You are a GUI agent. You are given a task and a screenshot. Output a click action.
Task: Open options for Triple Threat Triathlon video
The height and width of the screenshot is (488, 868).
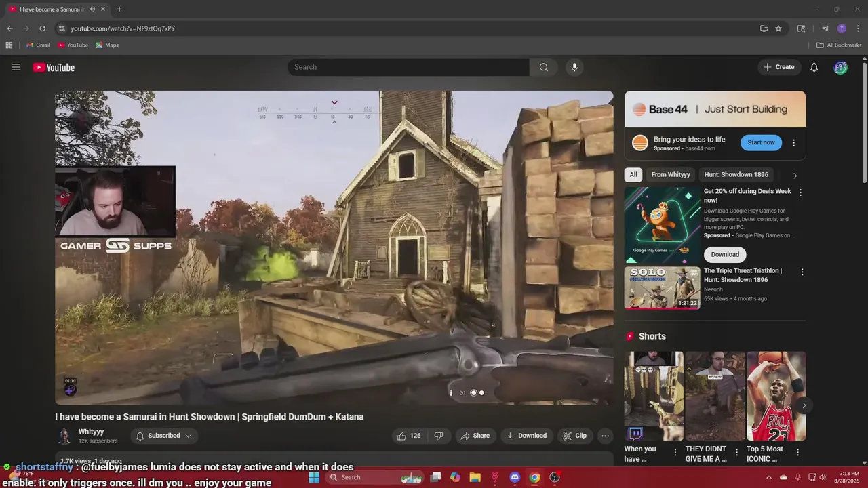tap(802, 272)
